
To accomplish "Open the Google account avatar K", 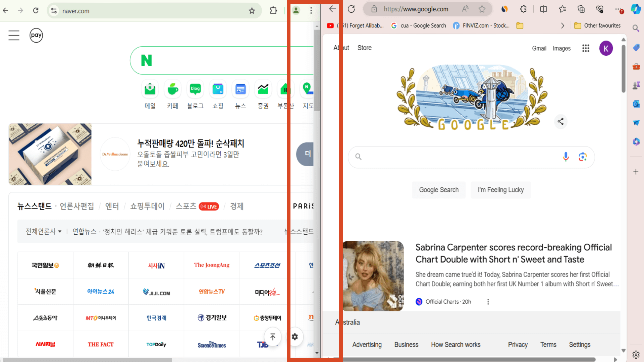I will (606, 48).
